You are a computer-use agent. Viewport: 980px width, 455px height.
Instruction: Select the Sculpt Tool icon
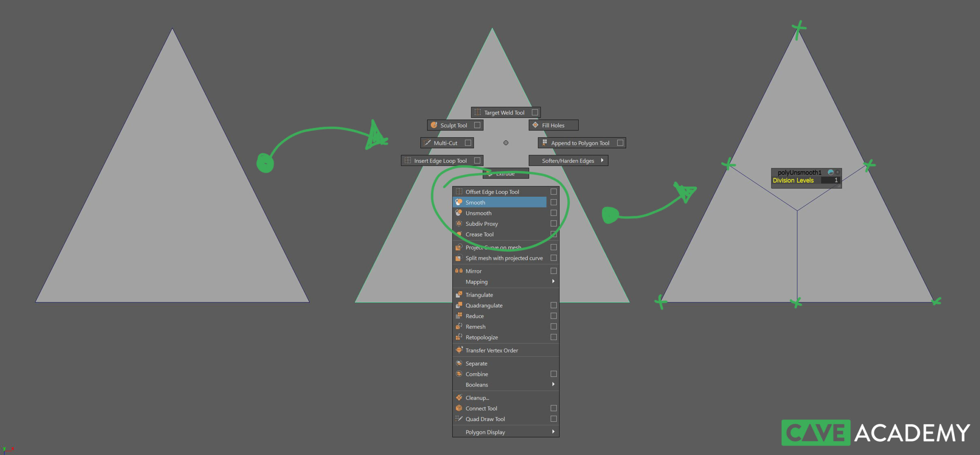coord(434,125)
